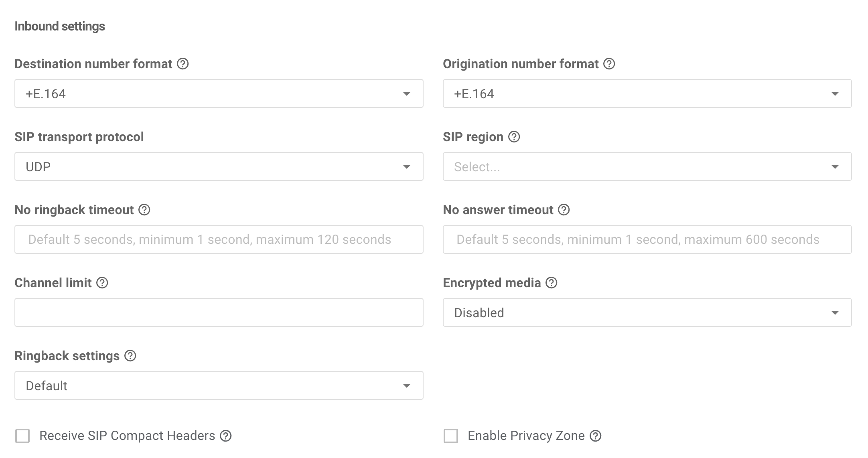This screenshot has width=868, height=458.
Task: Open SIP transport protocol UDP dropdown
Action: click(219, 166)
